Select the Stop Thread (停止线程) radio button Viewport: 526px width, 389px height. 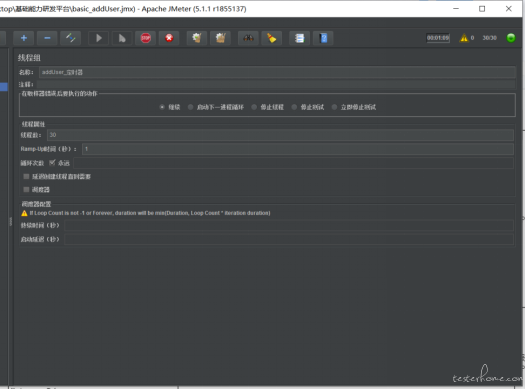click(254, 107)
